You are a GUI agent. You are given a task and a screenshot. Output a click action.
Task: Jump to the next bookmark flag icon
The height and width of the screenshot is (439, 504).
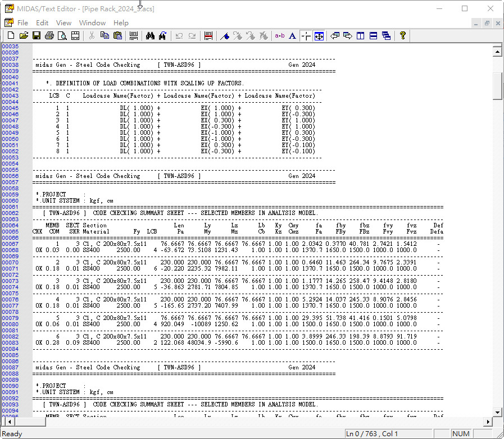(x=238, y=35)
